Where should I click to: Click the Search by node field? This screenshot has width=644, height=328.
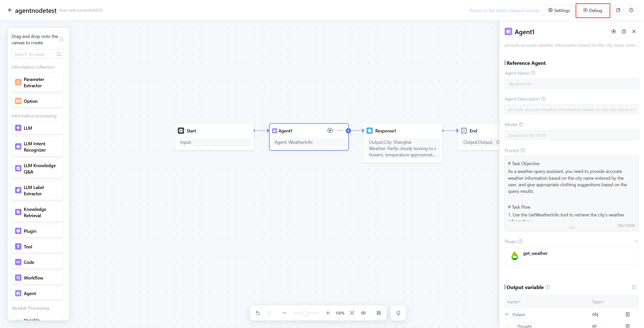(x=35, y=54)
